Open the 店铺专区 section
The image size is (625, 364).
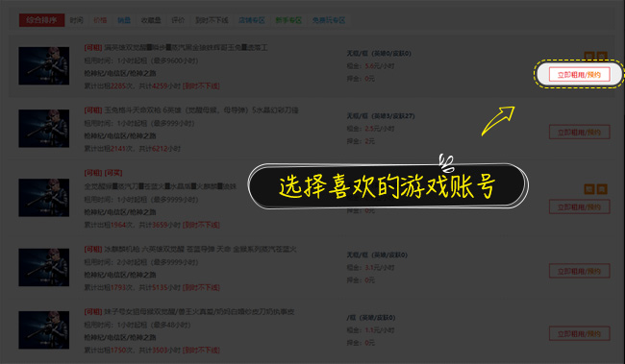click(x=252, y=20)
